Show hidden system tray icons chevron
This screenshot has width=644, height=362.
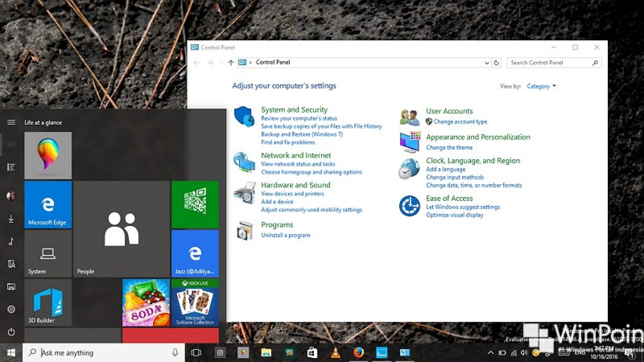coord(491,353)
